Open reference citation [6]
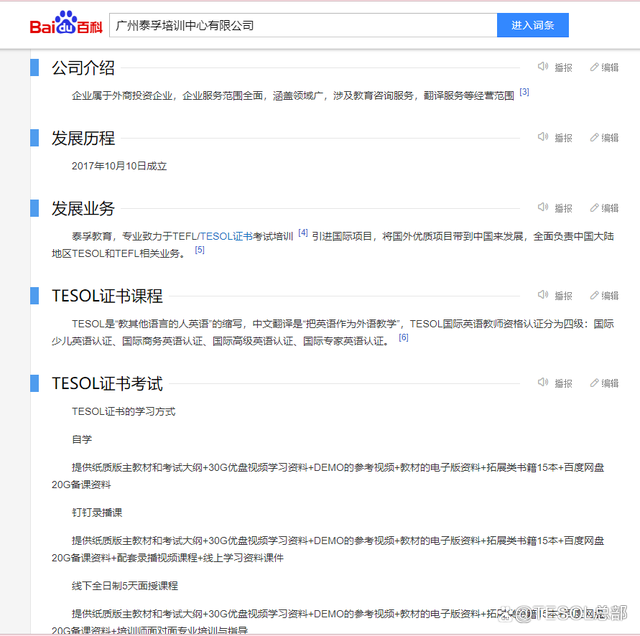The width and height of the screenshot is (640, 636). tap(403, 338)
